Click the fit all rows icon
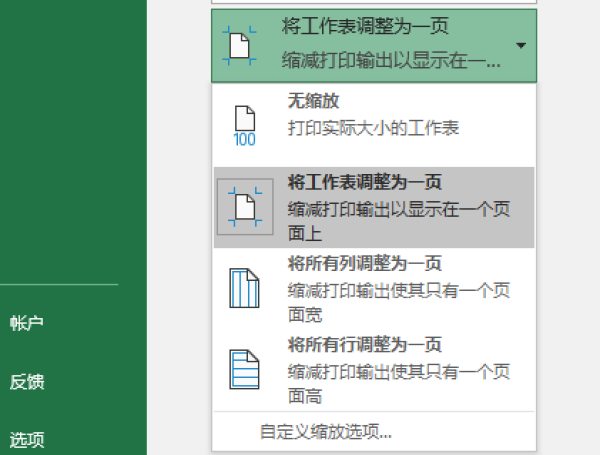600x455 pixels. tap(244, 369)
